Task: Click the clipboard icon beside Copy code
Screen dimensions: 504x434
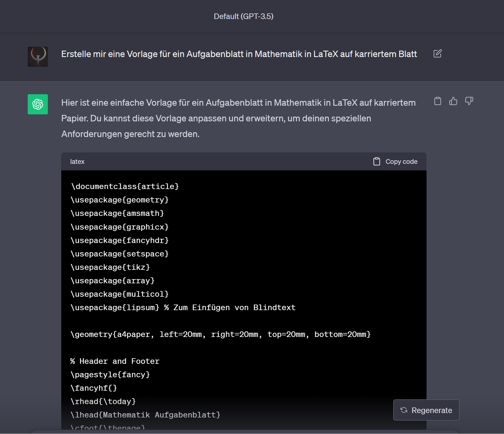Action: (x=376, y=162)
